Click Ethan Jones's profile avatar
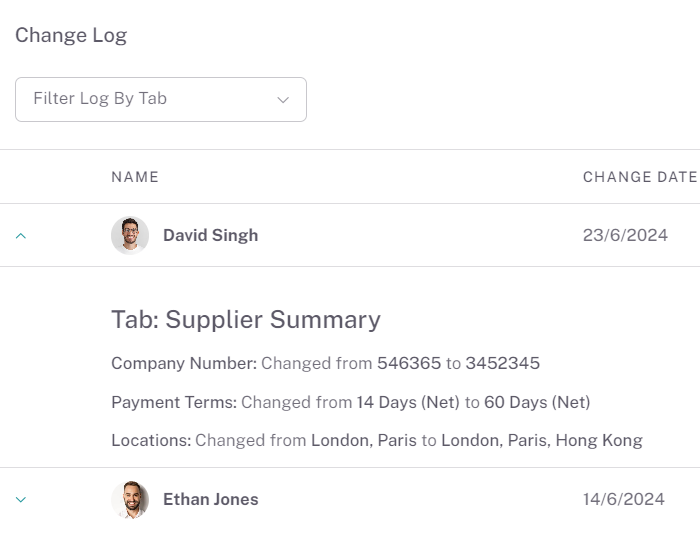The width and height of the screenshot is (700, 538). pyautogui.click(x=130, y=499)
